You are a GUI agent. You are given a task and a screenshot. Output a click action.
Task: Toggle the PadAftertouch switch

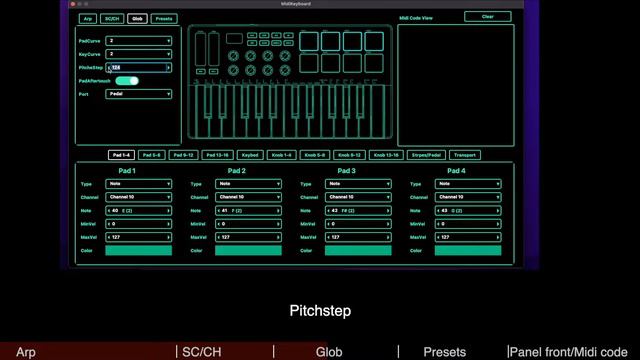tap(127, 81)
